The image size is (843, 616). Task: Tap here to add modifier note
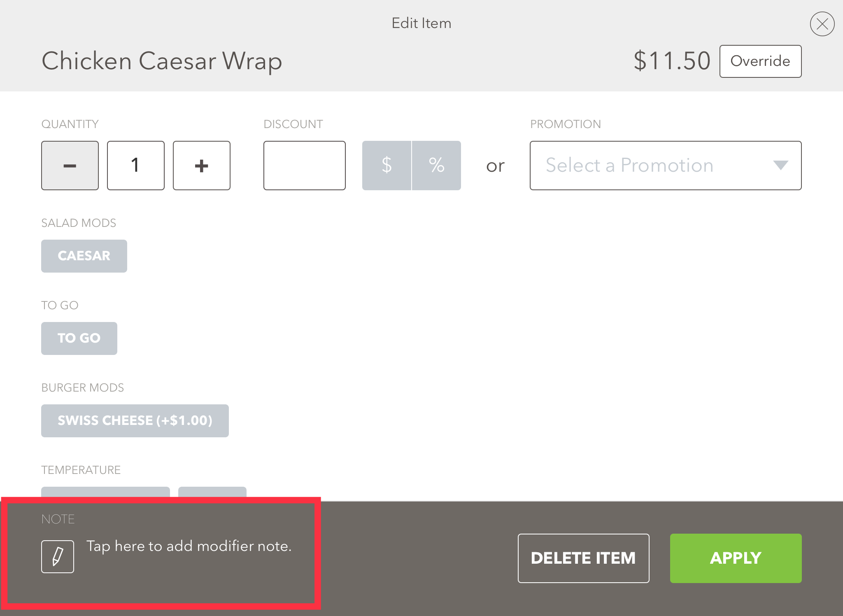pyautogui.click(x=188, y=546)
